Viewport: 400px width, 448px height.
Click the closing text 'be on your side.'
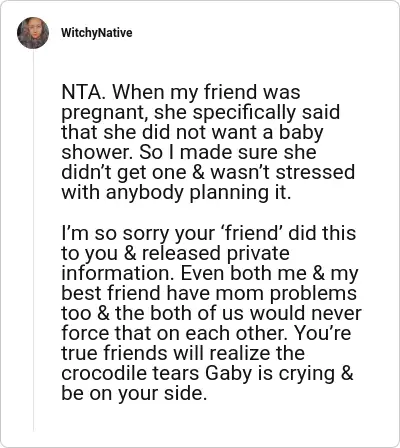[132, 394]
